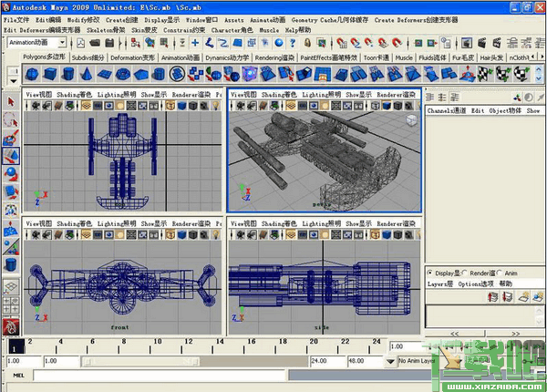
Task: Click the << layer panel button
Action: pos(455,334)
